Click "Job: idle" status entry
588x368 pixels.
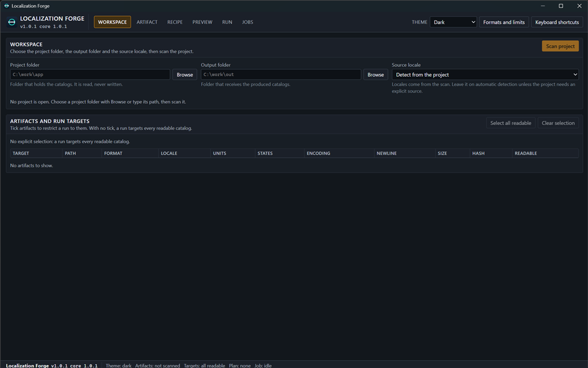pos(263,366)
